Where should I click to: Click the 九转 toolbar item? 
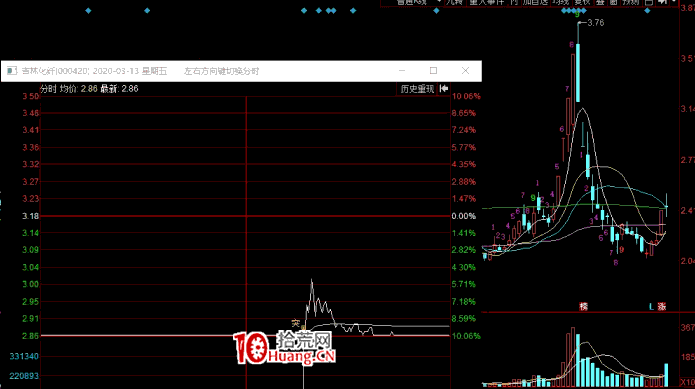454,2
